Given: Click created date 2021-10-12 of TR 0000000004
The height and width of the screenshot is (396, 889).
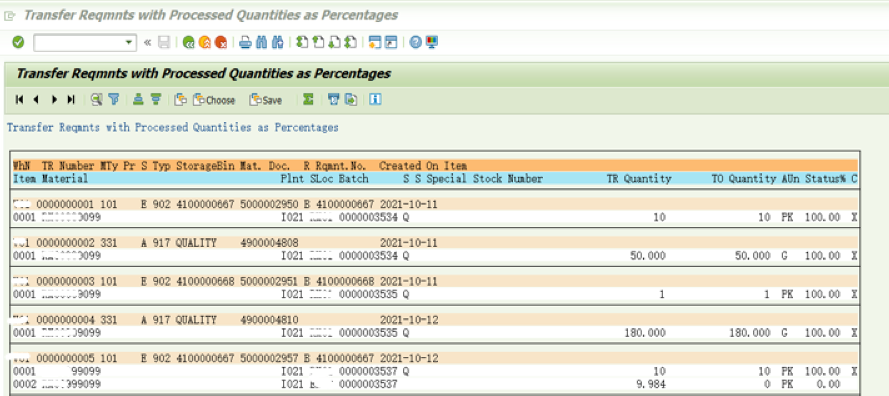Looking at the screenshot, I should click(409, 320).
